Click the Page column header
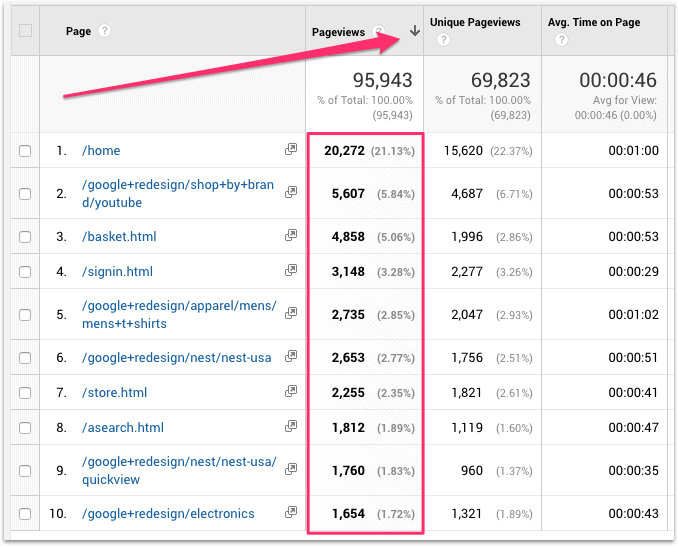Image resolution: width=678 pixels, height=546 pixels. [78, 31]
